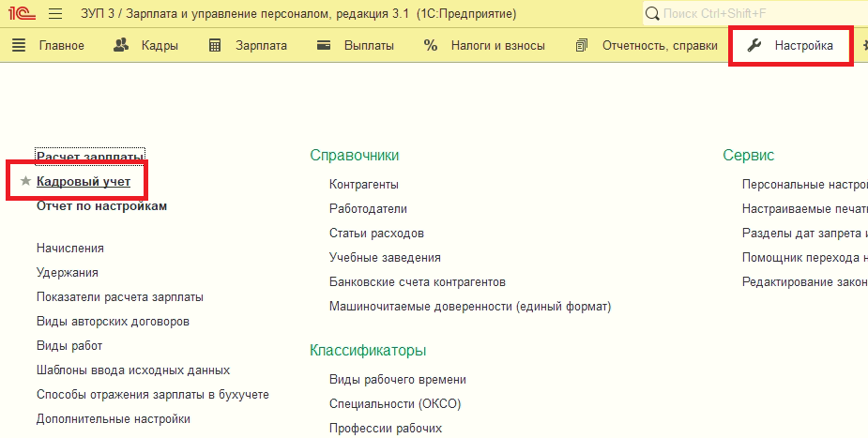The image size is (868, 438).
Task: Open Отчет по настройкам link
Action: click(x=102, y=205)
